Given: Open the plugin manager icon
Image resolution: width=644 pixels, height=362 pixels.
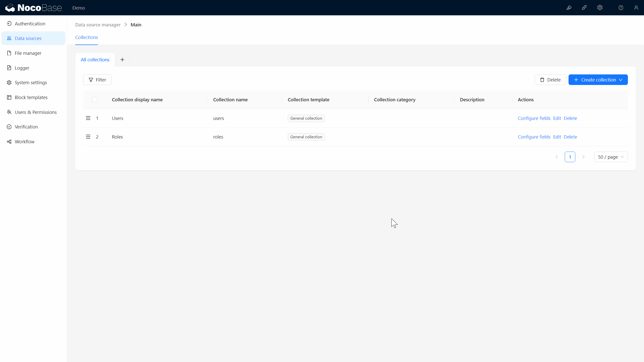Looking at the screenshot, I should click(x=585, y=8).
